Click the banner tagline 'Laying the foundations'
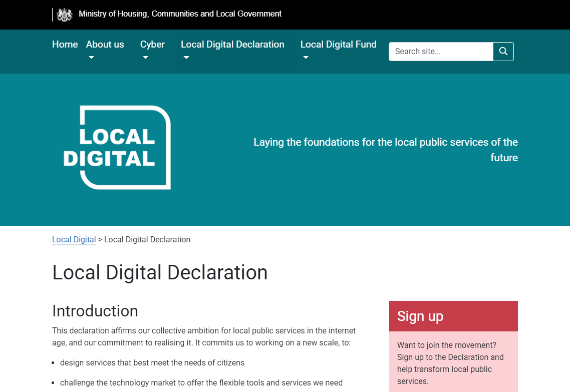Image resolution: width=570 pixels, height=392 pixels. pyautogui.click(x=386, y=150)
